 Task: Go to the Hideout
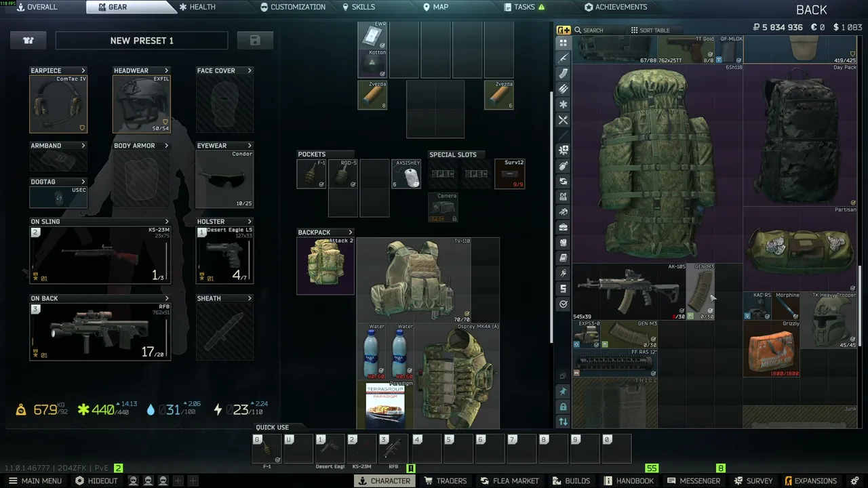(96, 481)
